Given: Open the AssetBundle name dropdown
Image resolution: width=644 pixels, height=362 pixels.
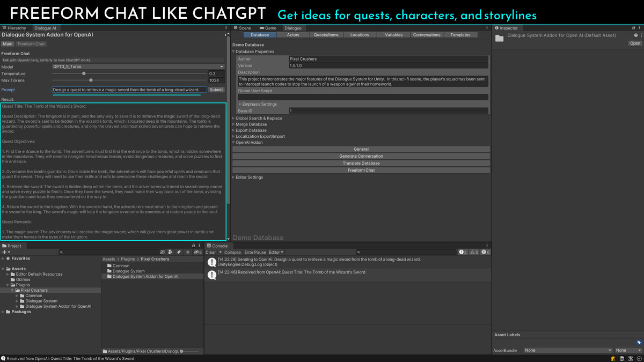Looking at the screenshot, I should tap(568, 350).
